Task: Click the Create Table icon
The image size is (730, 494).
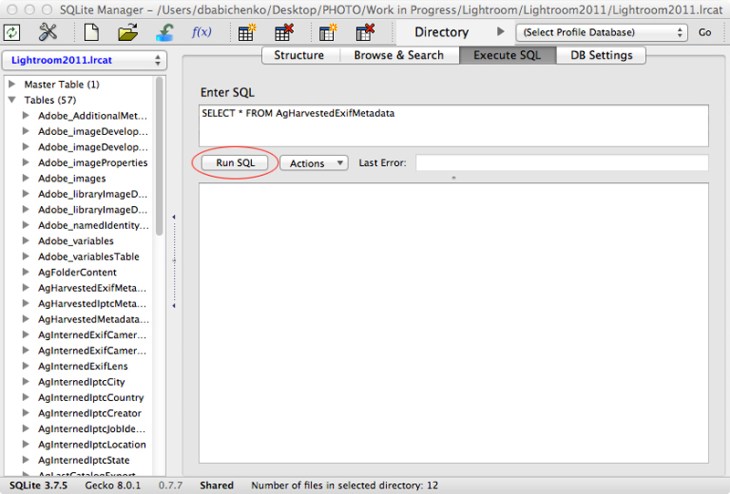Action: 246,32
